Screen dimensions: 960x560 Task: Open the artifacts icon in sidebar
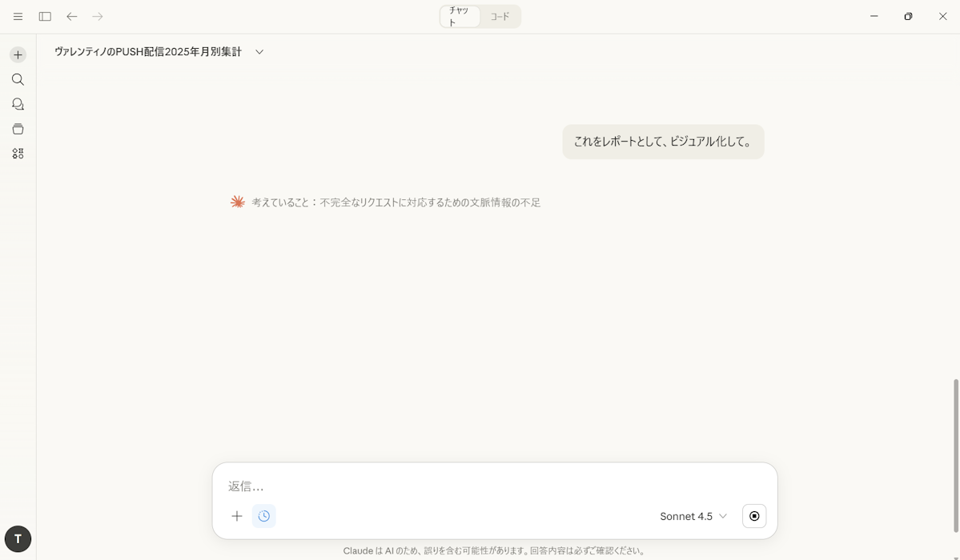click(x=18, y=154)
